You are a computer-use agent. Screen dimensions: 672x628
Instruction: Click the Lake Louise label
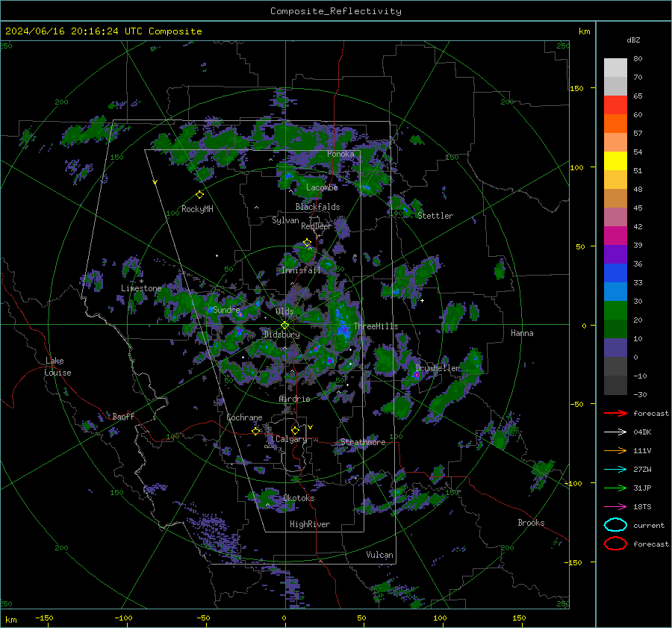click(57, 367)
